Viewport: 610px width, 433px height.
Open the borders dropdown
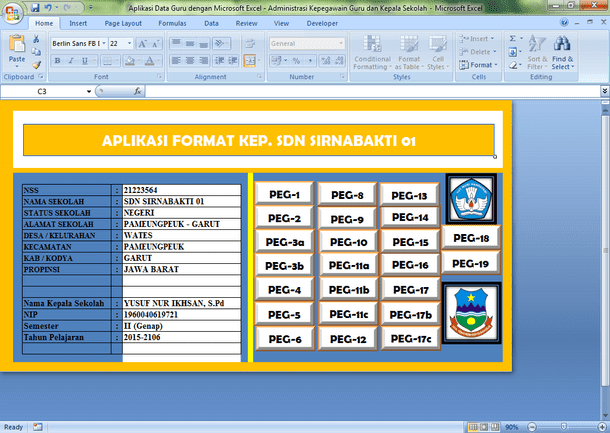pos(116,61)
